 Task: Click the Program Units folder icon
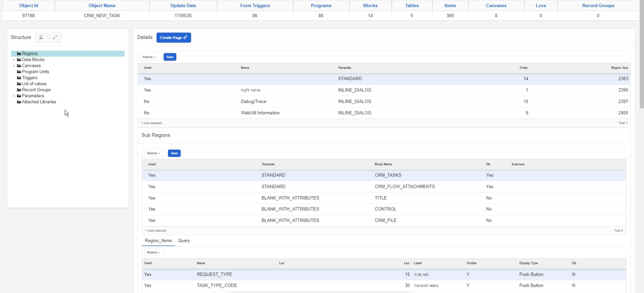(19, 72)
